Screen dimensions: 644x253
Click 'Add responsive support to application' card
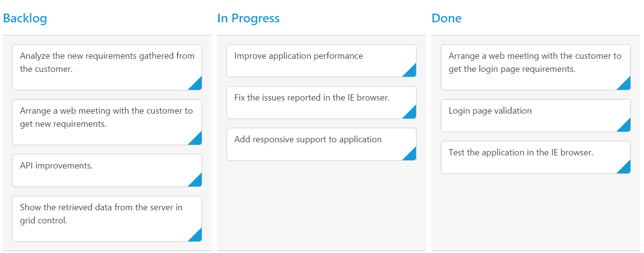311,144
